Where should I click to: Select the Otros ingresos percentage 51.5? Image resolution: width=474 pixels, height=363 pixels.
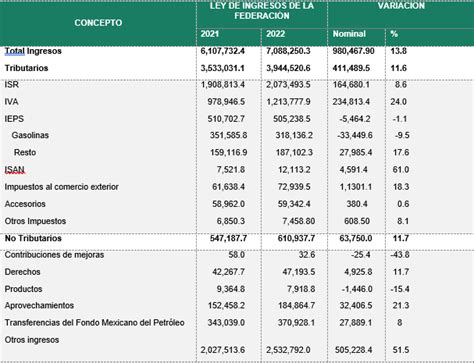click(401, 350)
